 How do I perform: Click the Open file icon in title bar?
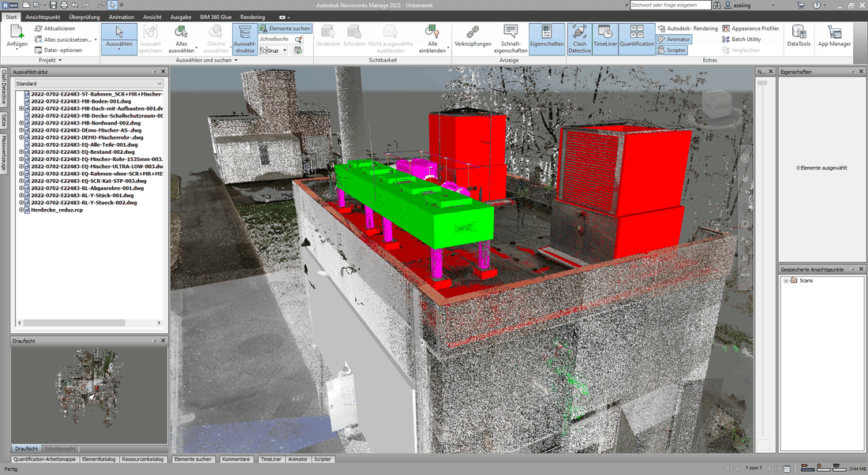click(36, 5)
